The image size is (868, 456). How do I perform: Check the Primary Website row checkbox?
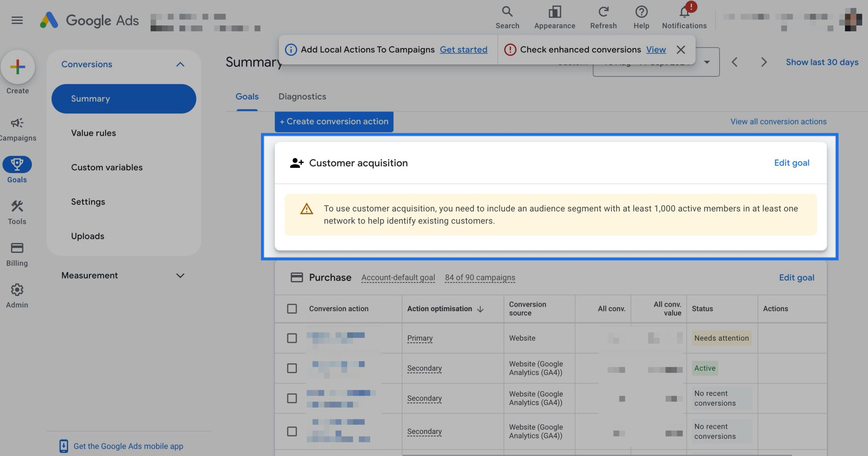[x=292, y=338]
